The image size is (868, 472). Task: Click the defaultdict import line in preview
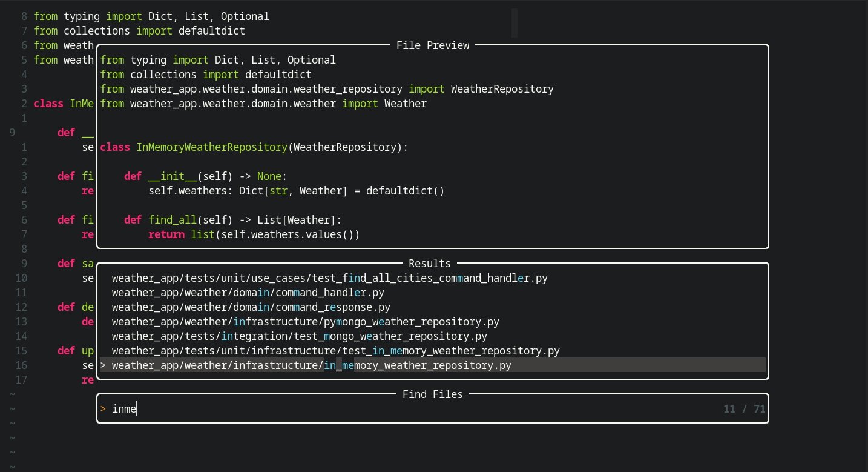(206, 75)
